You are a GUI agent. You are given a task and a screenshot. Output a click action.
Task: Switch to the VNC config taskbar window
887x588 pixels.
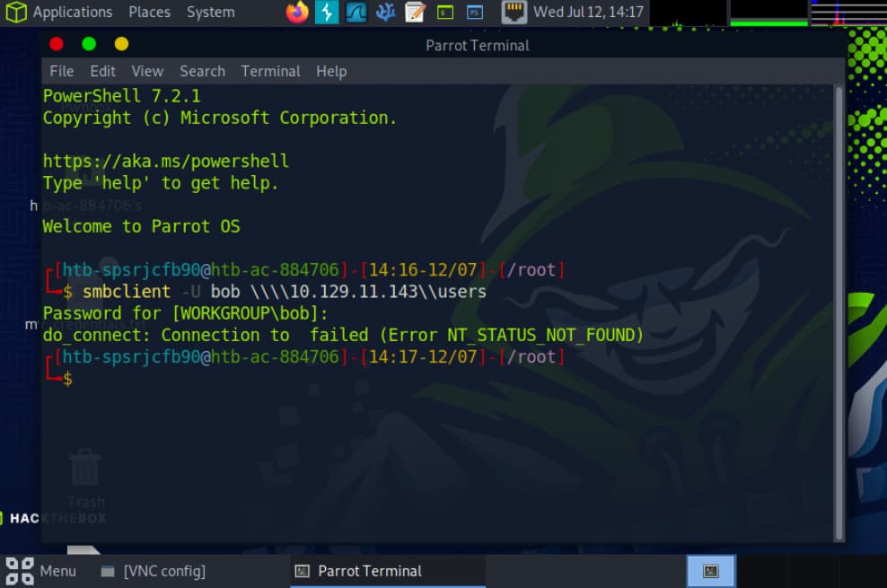point(153,571)
